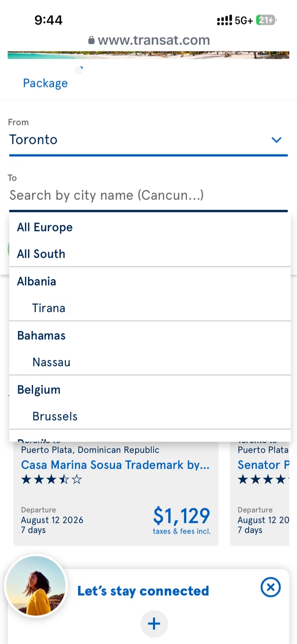The image size is (297, 644).
Task: Tap the Casa Marina star rating
Action: point(52,480)
